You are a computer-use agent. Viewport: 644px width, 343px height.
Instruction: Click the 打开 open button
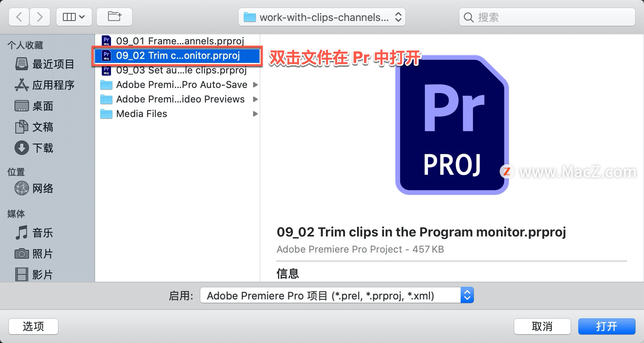click(x=607, y=326)
